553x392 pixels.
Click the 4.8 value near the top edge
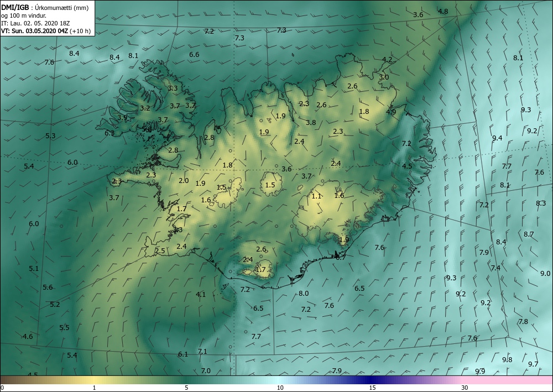[x=443, y=11]
